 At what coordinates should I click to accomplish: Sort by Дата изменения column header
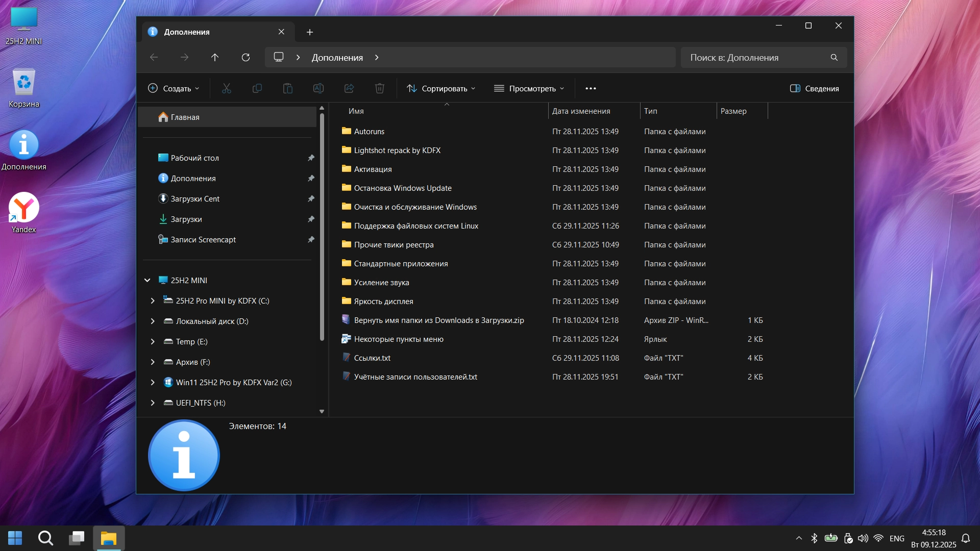pyautogui.click(x=581, y=111)
